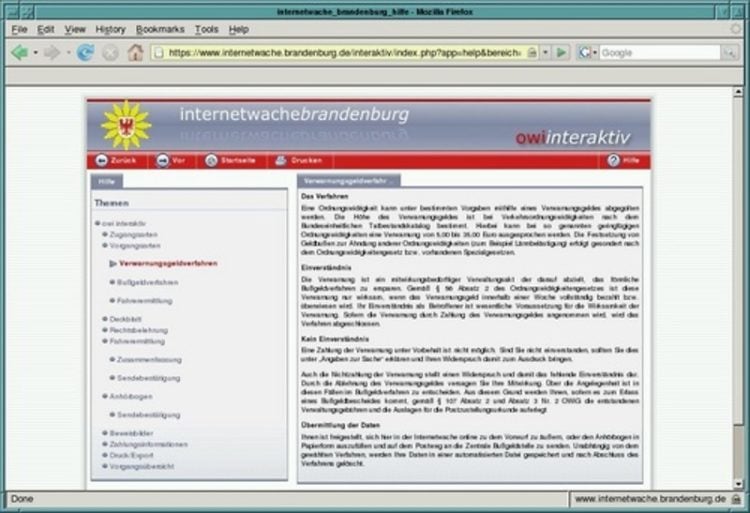Open the Beweisbilder topic

[132, 433]
